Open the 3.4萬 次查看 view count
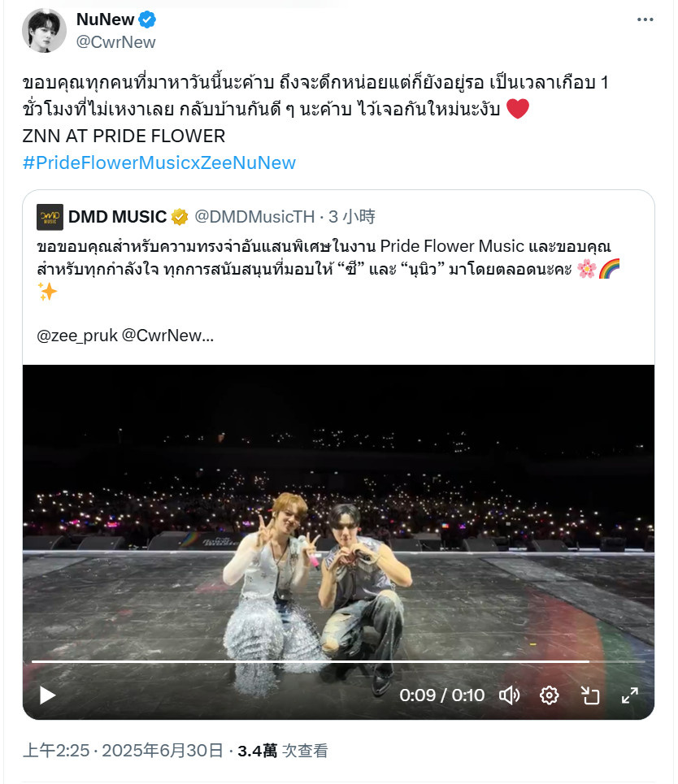 [x=283, y=751]
